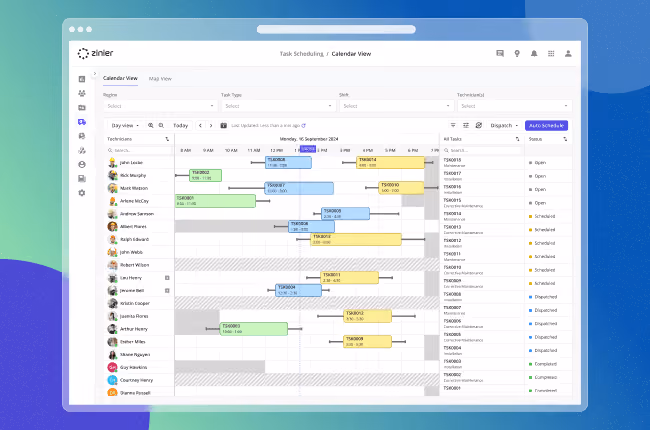Open the dashboard icon in the left sidebar
The width and height of the screenshot is (650, 430).
point(82,79)
